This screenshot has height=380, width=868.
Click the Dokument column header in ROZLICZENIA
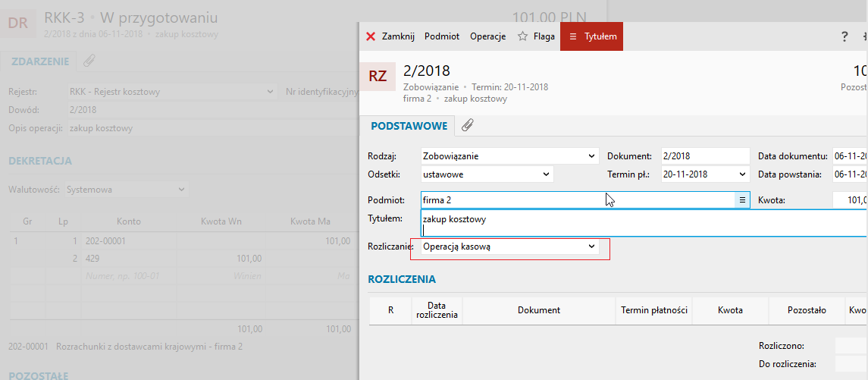coord(538,310)
